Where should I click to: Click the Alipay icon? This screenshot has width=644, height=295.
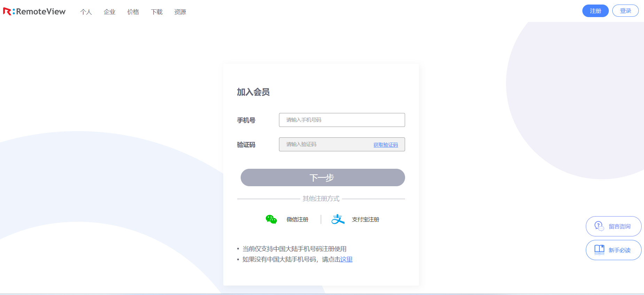(338, 219)
